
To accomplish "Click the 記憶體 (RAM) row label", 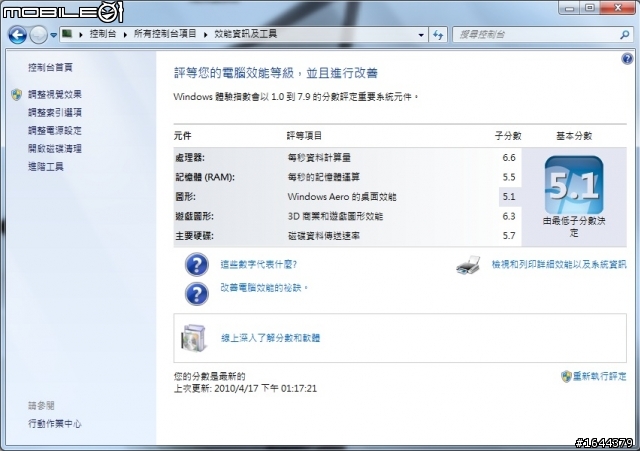I will coord(205,177).
